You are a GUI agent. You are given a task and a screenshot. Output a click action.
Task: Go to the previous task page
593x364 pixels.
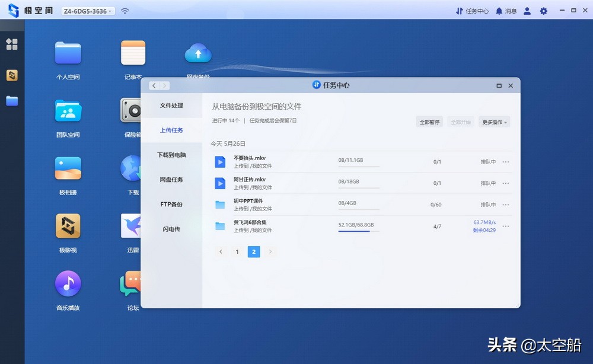coord(221,252)
